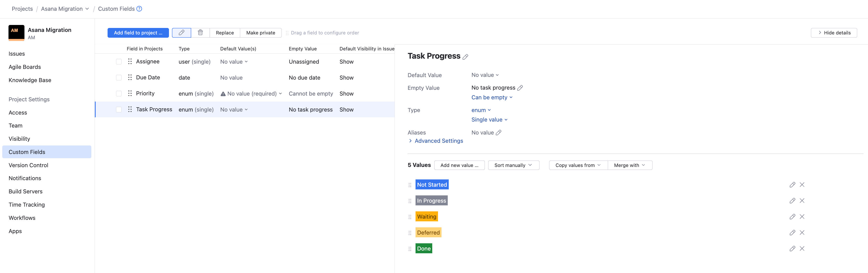Edit the Not Started value with its pencil icon
The width and height of the screenshot is (868, 273).
[x=792, y=184]
